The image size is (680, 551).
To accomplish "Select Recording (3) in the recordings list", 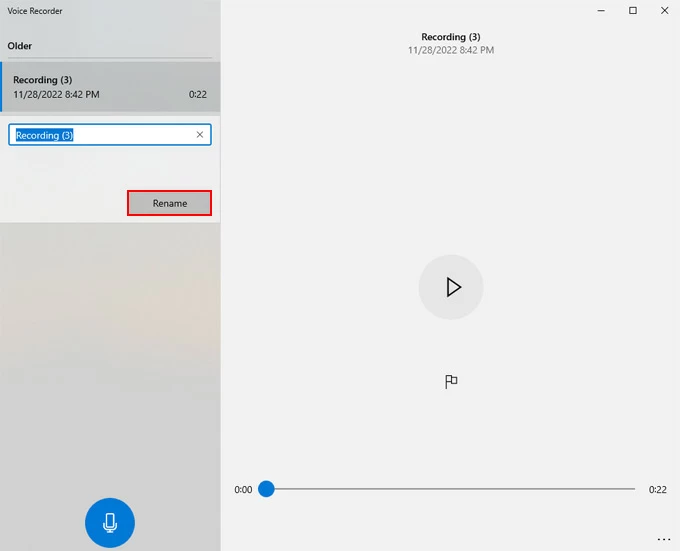I will (x=110, y=87).
